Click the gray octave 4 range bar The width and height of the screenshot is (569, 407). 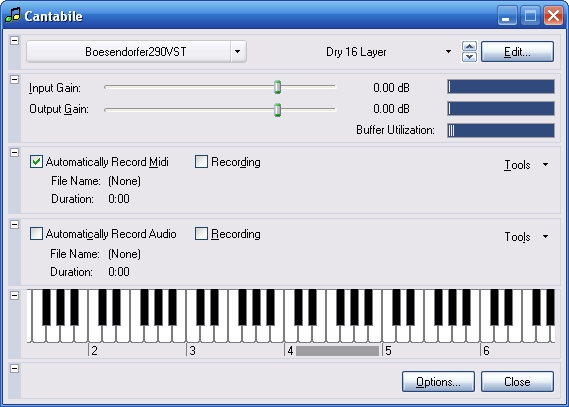coord(337,351)
